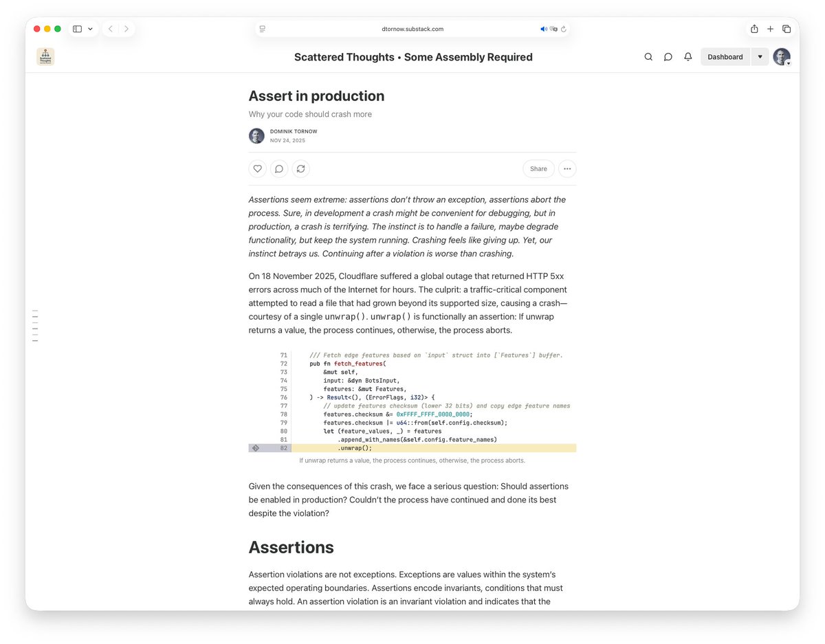825x644 pixels.
Task: Open the profile avatar dropdown menu
Action: tap(782, 56)
